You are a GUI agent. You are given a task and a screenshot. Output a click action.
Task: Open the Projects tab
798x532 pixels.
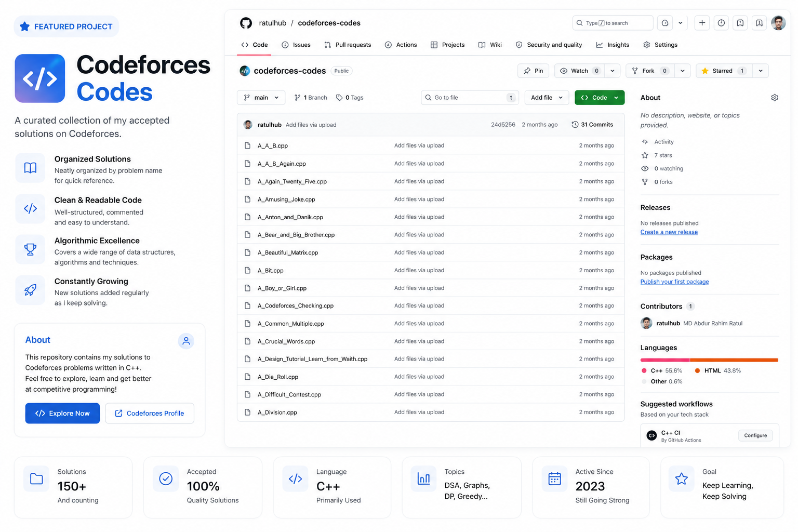tap(448, 45)
